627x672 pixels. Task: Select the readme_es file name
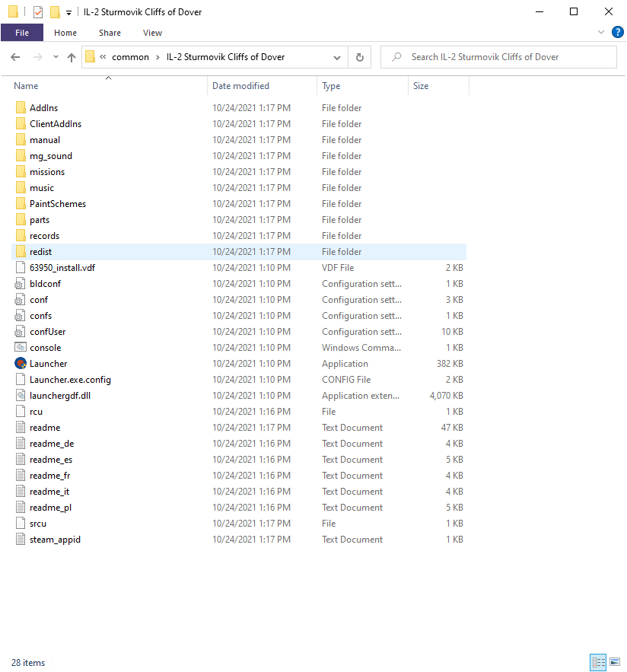tap(50, 460)
